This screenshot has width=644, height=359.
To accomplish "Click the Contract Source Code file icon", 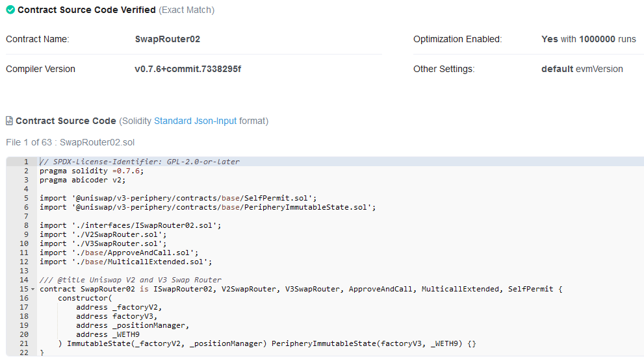I will [9, 121].
